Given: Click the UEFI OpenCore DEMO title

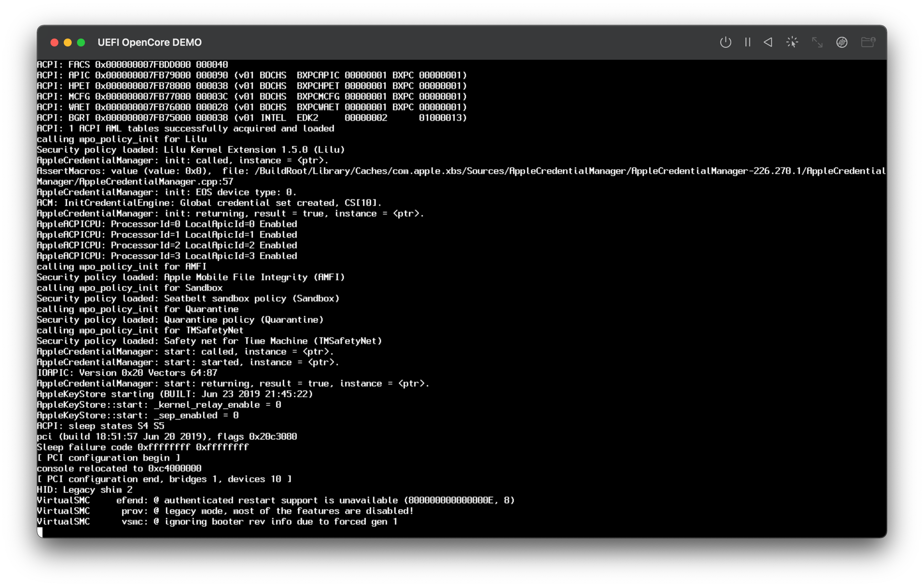Looking at the screenshot, I should click(x=150, y=42).
